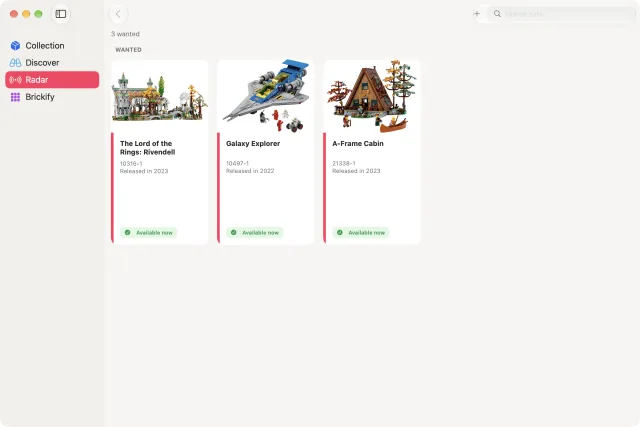Open the Galaxy Explorer set image
The image size is (640, 427).
pos(266,97)
